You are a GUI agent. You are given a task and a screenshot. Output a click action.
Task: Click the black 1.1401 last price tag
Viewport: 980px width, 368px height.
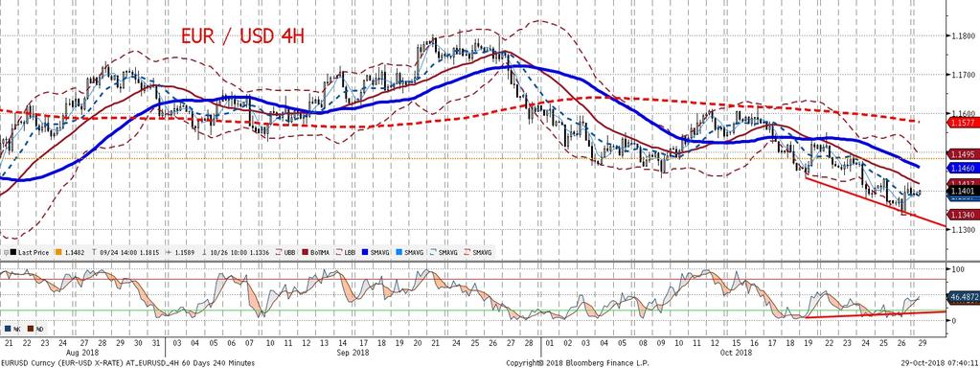pyautogui.click(x=963, y=191)
